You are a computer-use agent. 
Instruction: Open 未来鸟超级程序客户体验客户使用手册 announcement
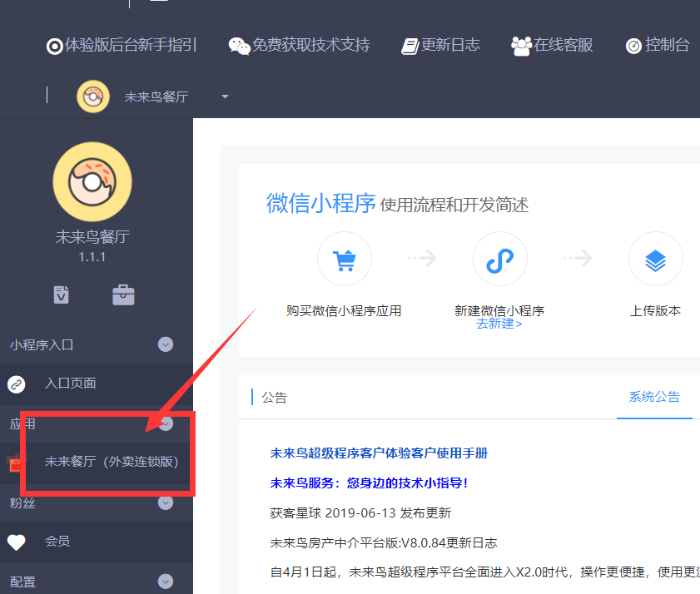pyautogui.click(x=379, y=453)
